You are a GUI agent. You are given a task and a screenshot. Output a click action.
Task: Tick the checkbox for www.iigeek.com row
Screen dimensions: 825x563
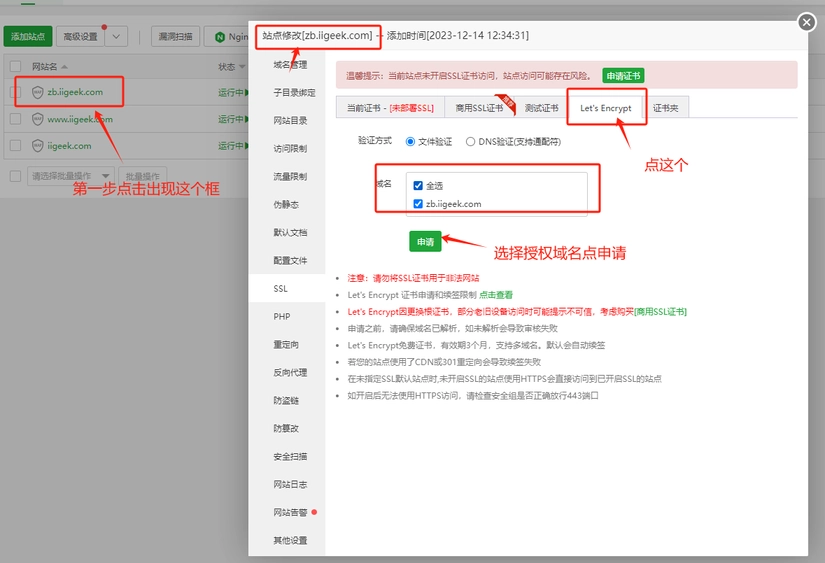15,119
